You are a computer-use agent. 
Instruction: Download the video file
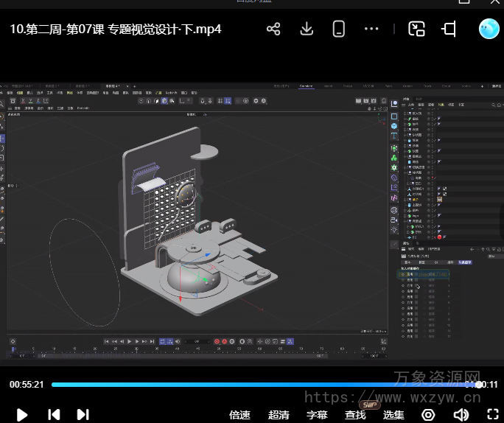coord(307,29)
